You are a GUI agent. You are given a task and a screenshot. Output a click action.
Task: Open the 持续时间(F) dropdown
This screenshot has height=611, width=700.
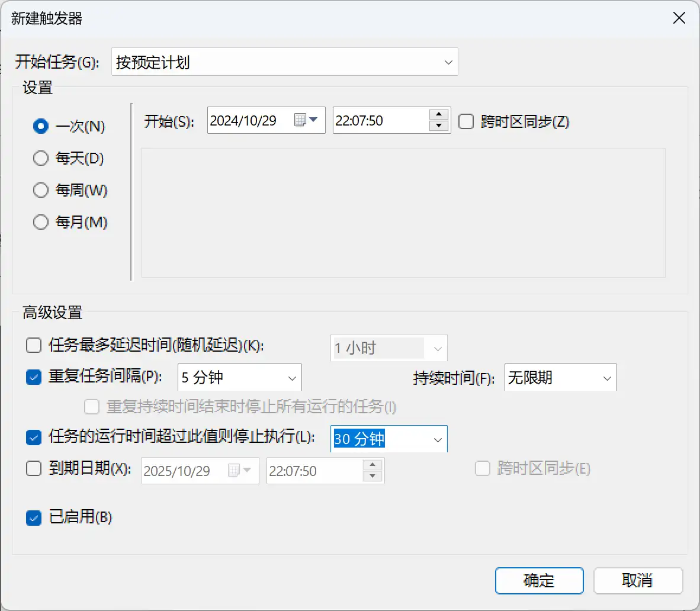(606, 377)
